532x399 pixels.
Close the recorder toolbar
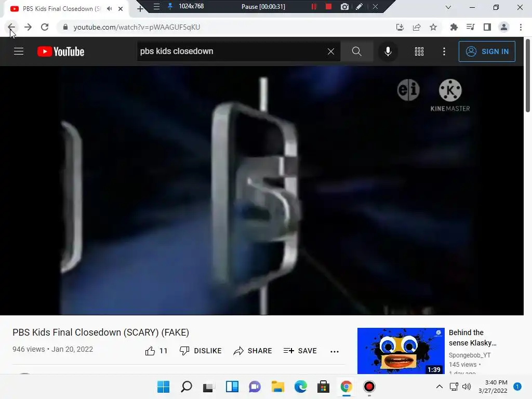point(375,6)
